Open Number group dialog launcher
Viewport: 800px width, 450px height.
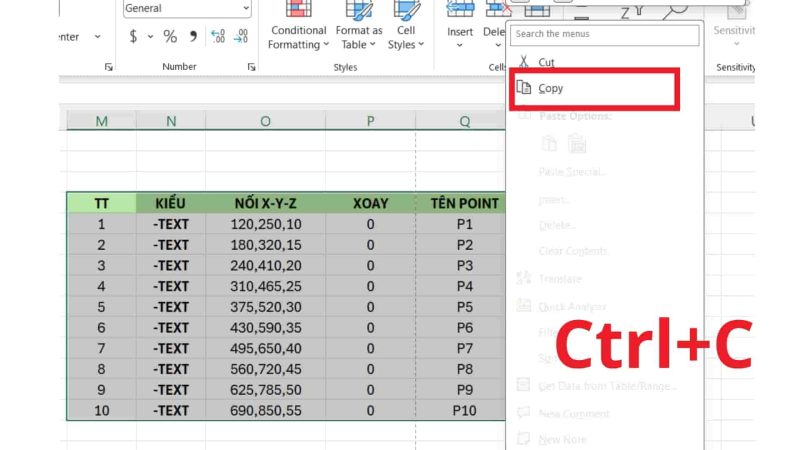pyautogui.click(x=251, y=67)
